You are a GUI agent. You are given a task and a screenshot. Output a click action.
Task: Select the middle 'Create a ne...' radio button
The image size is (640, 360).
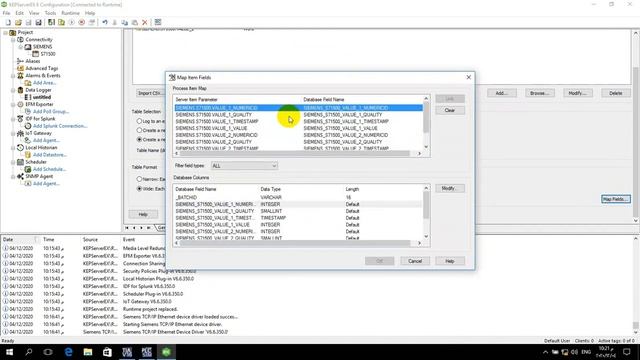point(139,130)
